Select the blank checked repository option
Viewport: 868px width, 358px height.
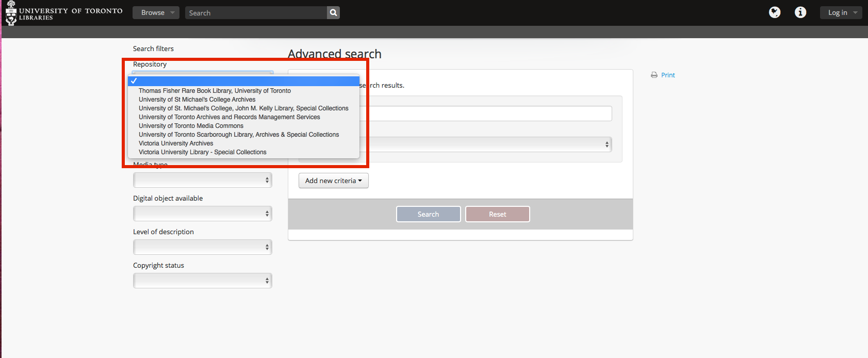coord(243,81)
